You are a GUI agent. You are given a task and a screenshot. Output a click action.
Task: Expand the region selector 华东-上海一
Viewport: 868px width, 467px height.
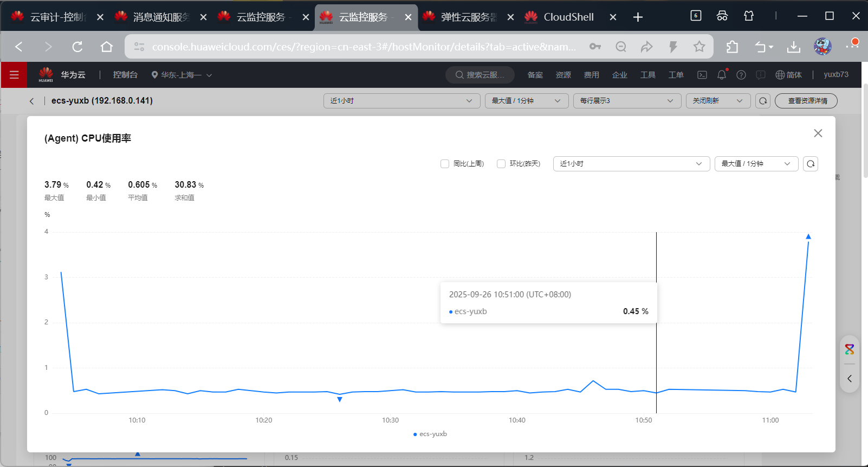pyautogui.click(x=182, y=75)
